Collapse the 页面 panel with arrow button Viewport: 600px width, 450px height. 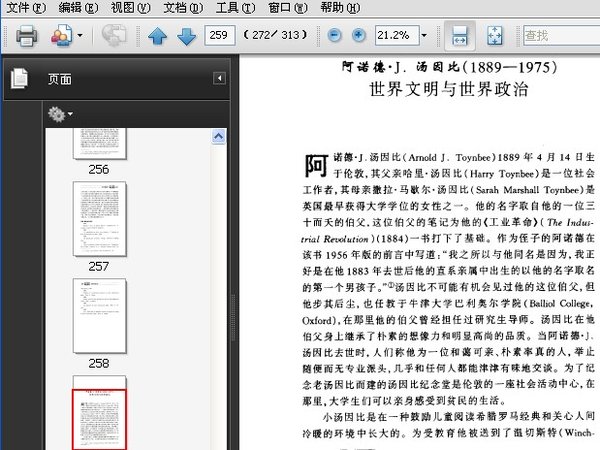point(219,78)
